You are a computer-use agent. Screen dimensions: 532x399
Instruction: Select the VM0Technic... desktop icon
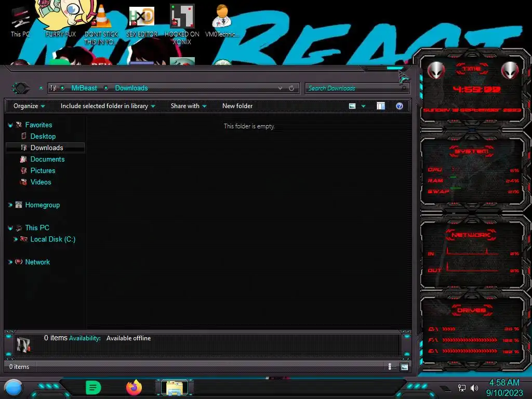pos(222,21)
